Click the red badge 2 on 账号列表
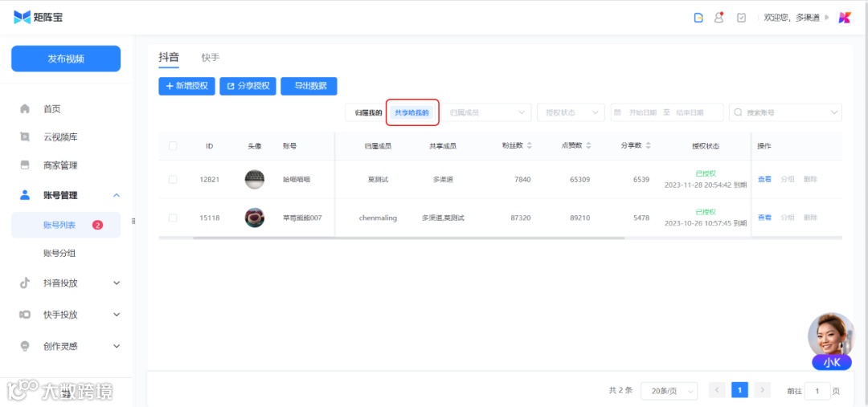This screenshot has height=407, width=868. (x=97, y=225)
